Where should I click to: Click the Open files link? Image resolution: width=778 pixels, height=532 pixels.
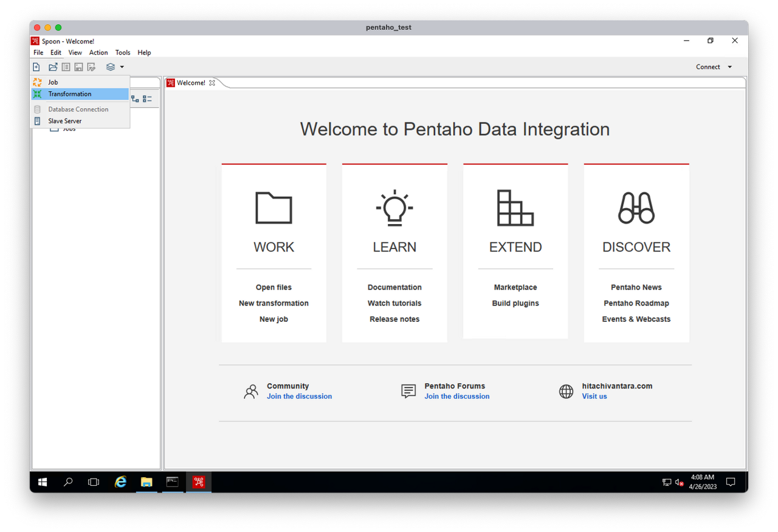(274, 287)
